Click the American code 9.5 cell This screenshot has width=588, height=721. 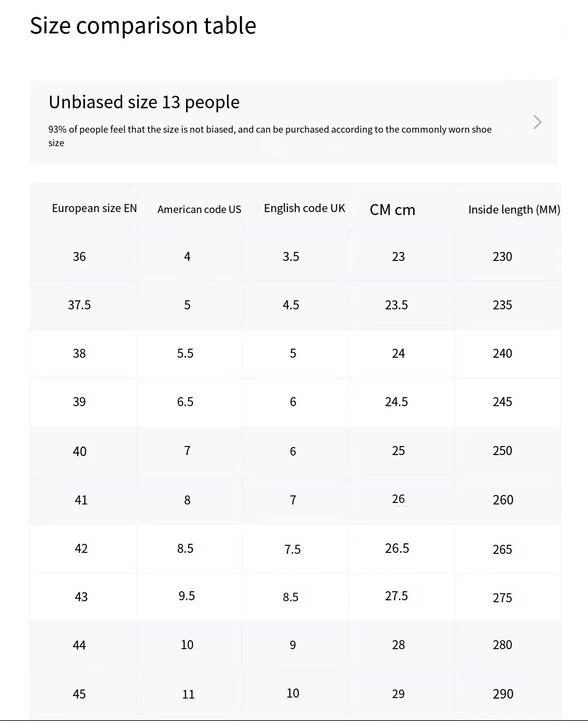coord(187,596)
